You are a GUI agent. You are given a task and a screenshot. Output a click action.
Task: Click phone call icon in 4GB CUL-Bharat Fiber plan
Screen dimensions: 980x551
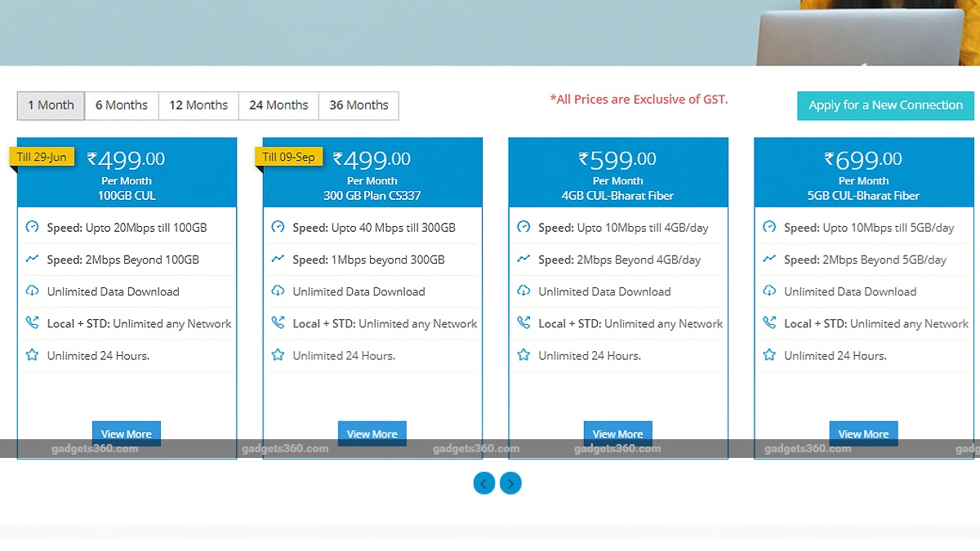point(523,323)
